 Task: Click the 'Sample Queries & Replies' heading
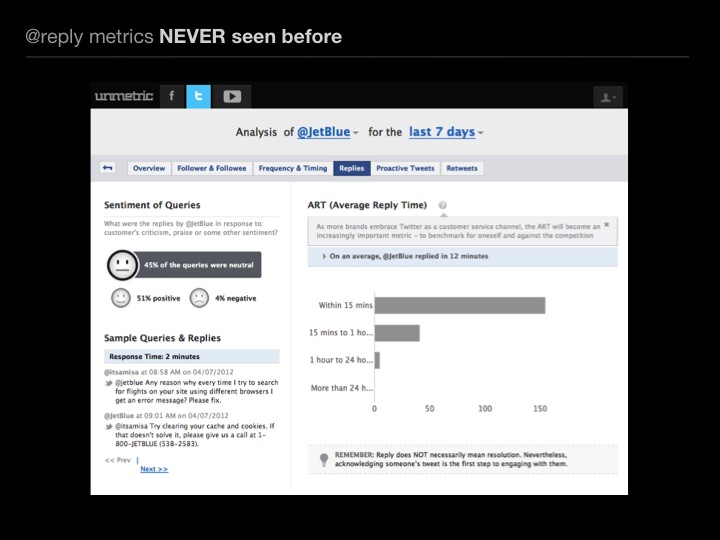162,338
